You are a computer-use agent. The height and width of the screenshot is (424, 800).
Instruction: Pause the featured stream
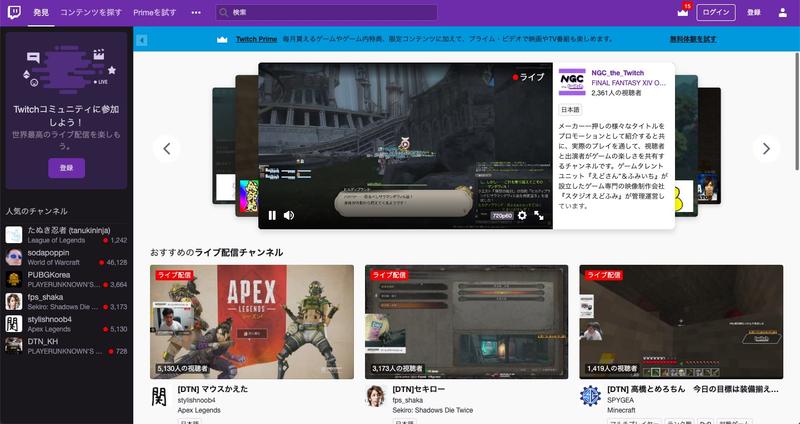click(272, 215)
